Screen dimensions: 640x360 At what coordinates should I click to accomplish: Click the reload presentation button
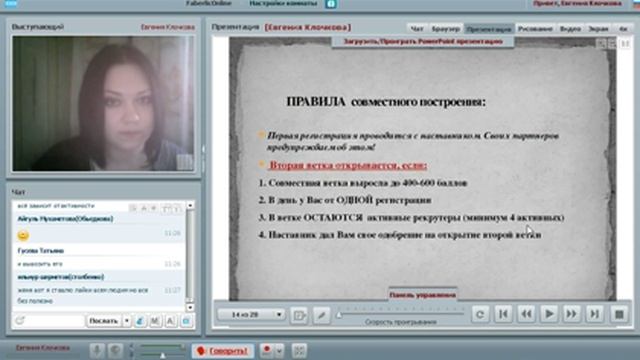click(480, 314)
